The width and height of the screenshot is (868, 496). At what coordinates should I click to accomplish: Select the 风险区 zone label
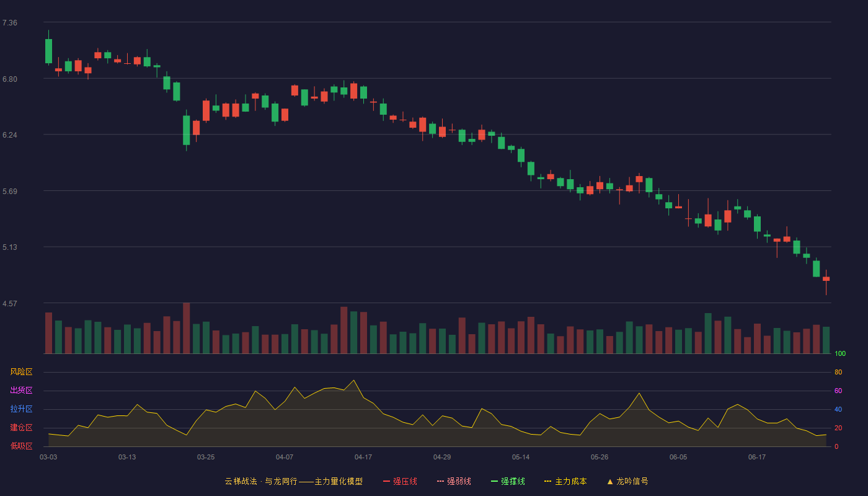point(21,372)
